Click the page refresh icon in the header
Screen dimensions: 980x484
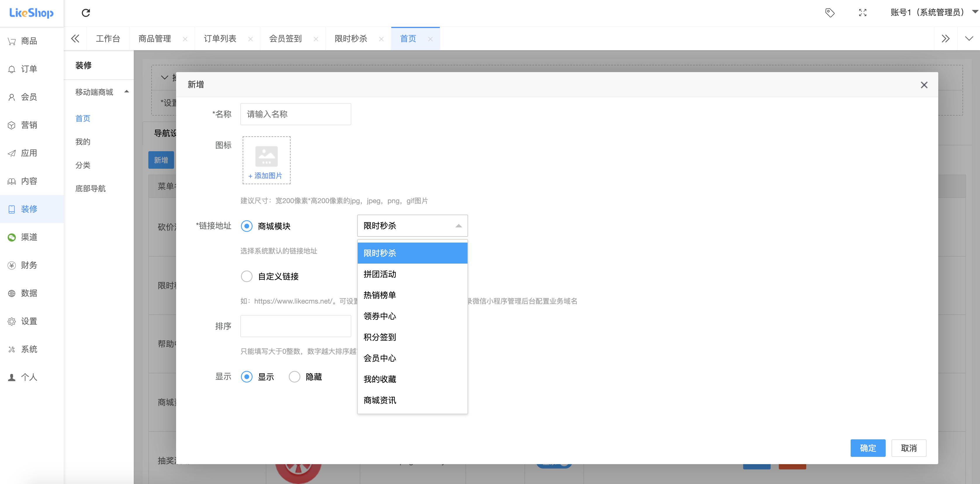(86, 13)
